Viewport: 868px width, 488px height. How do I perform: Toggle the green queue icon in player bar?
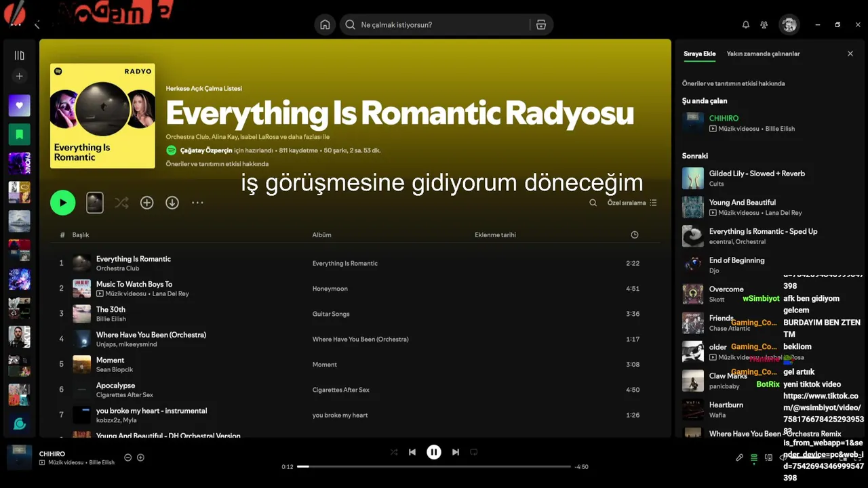pos(754,458)
